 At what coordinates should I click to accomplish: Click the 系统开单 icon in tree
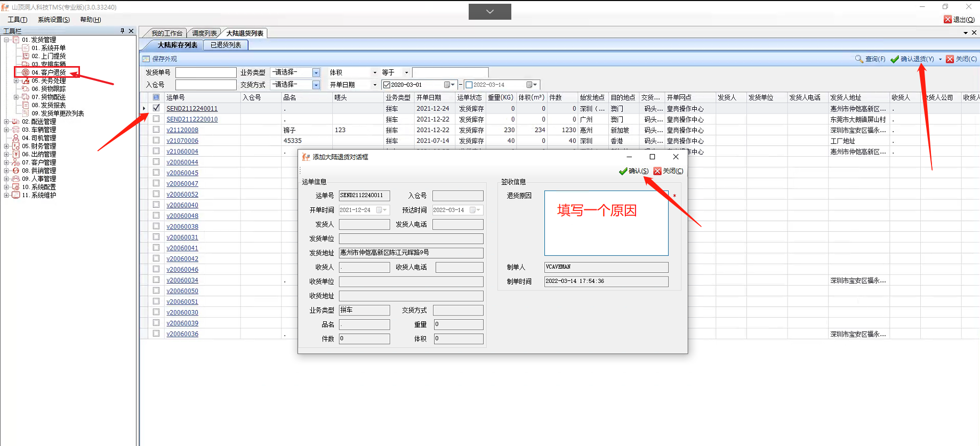coord(26,48)
